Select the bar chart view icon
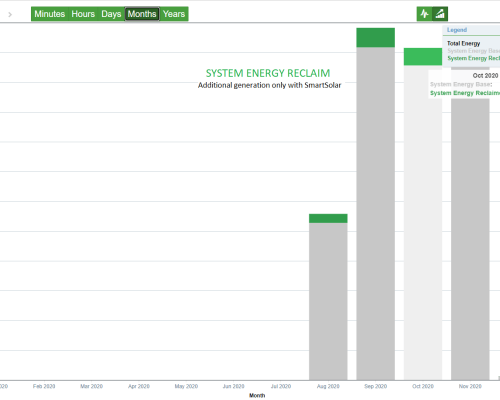 [x=440, y=14]
